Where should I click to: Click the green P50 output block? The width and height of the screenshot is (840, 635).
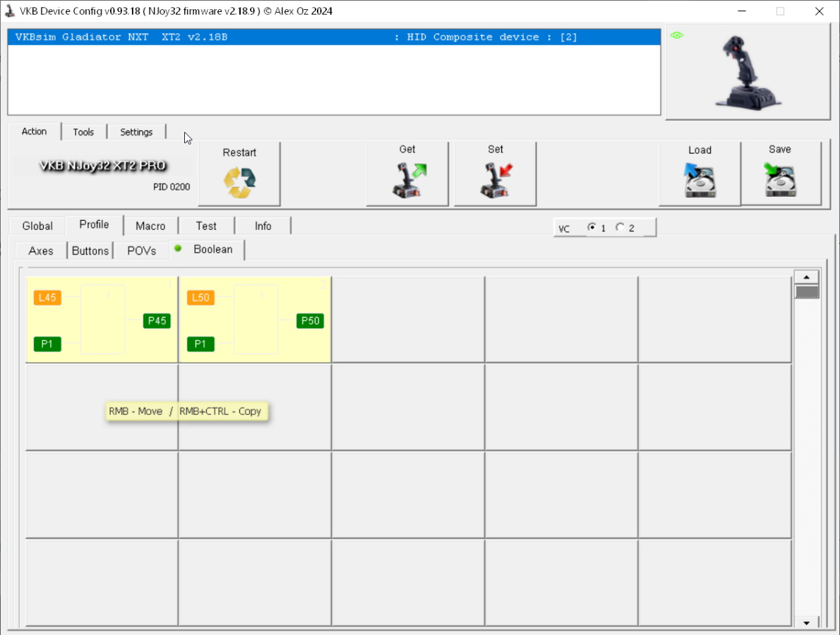coord(310,321)
